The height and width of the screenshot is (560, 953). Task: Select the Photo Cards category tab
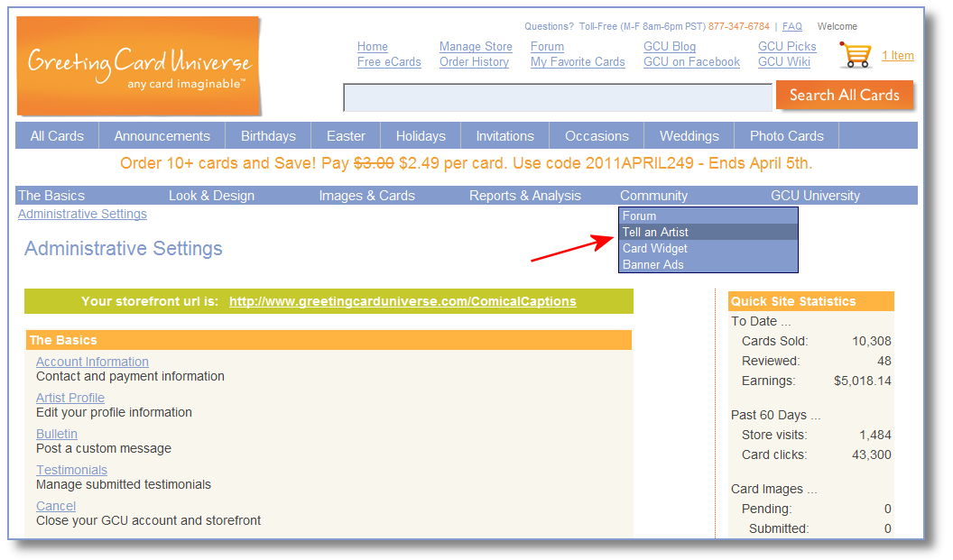pos(786,136)
